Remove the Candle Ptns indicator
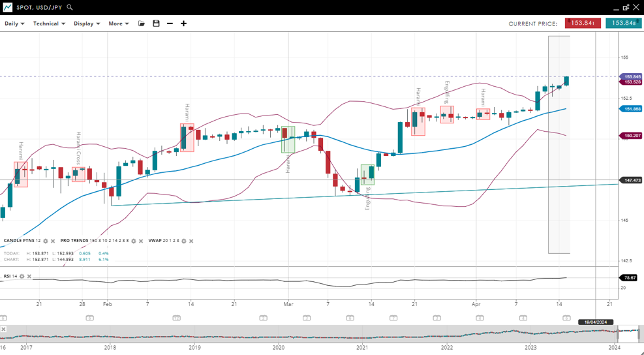This screenshot has width=644, height=355. click(x=53, y=241)
